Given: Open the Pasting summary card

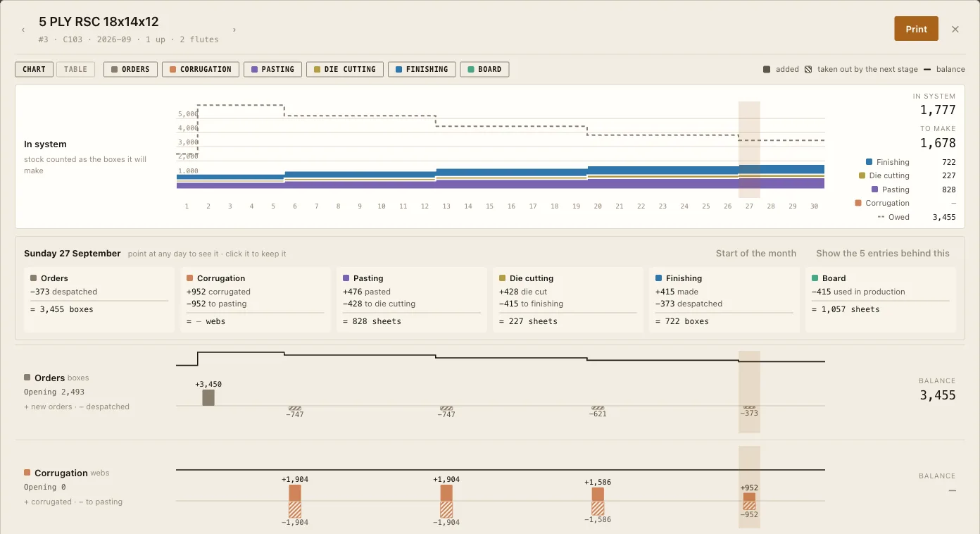Looking at the screenshot, I should (x=412, y=299).
